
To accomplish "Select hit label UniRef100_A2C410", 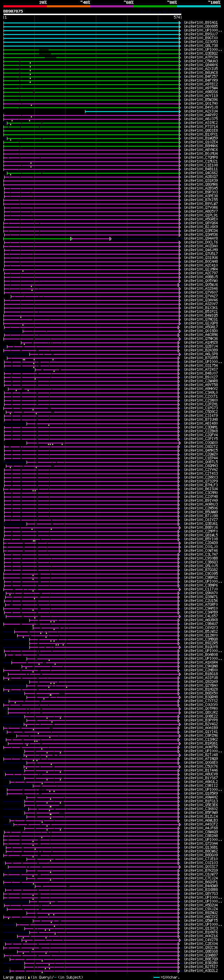I will click(201, 265).
